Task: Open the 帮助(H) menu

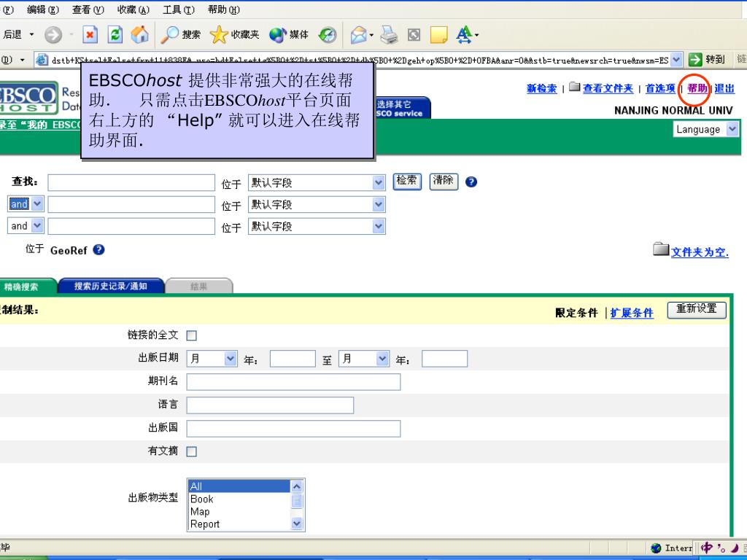Action: pos(224,9)
